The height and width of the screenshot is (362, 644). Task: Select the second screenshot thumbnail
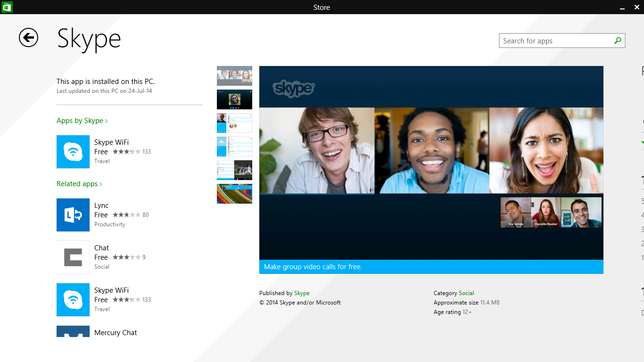coord(234,99)
